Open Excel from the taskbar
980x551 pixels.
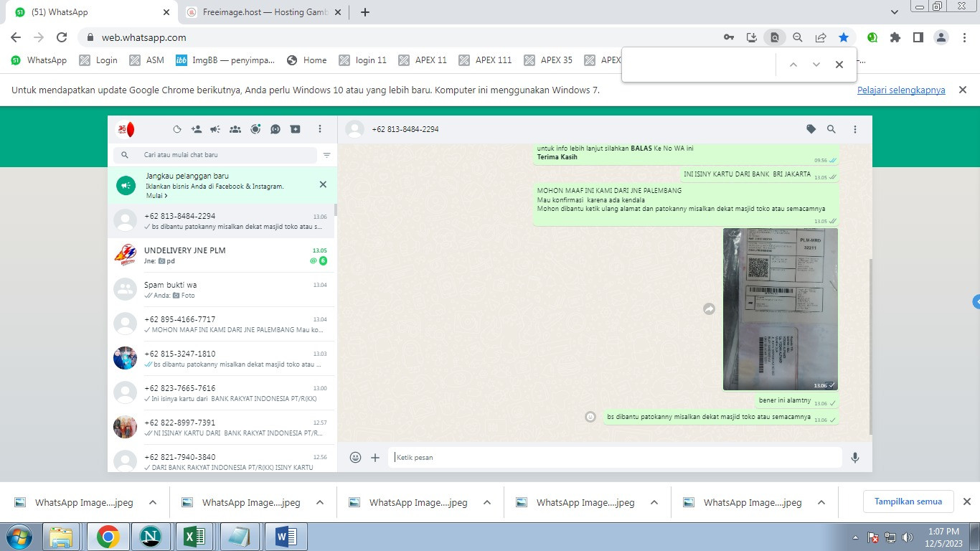click(195, 537)
